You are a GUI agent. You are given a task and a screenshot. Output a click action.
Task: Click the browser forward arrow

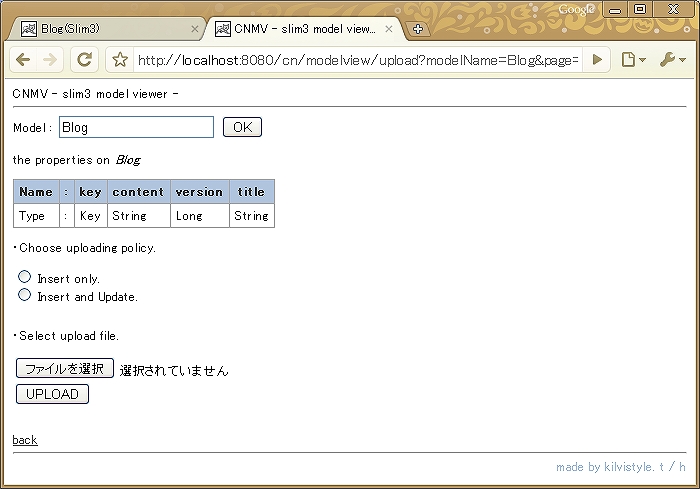[50, 59]
